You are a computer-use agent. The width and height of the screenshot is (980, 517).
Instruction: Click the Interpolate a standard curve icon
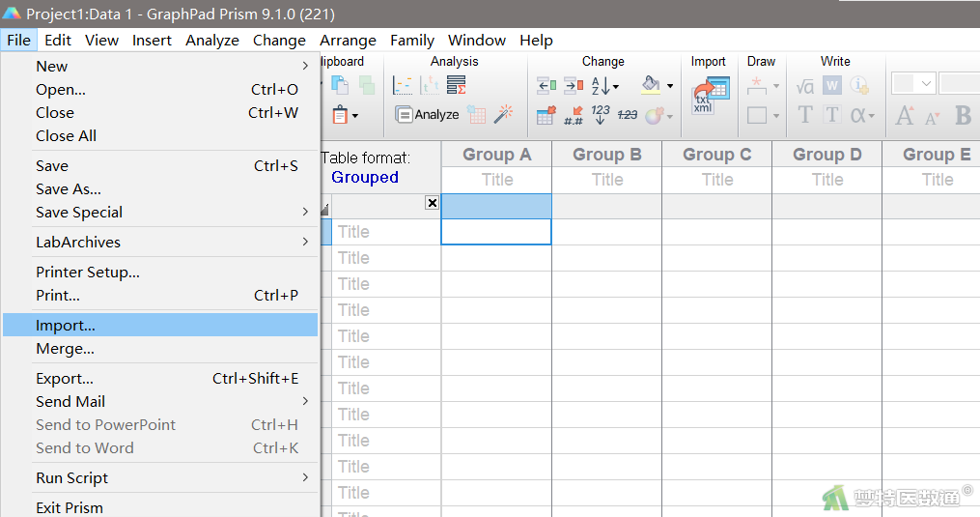(x=403, y=85)
